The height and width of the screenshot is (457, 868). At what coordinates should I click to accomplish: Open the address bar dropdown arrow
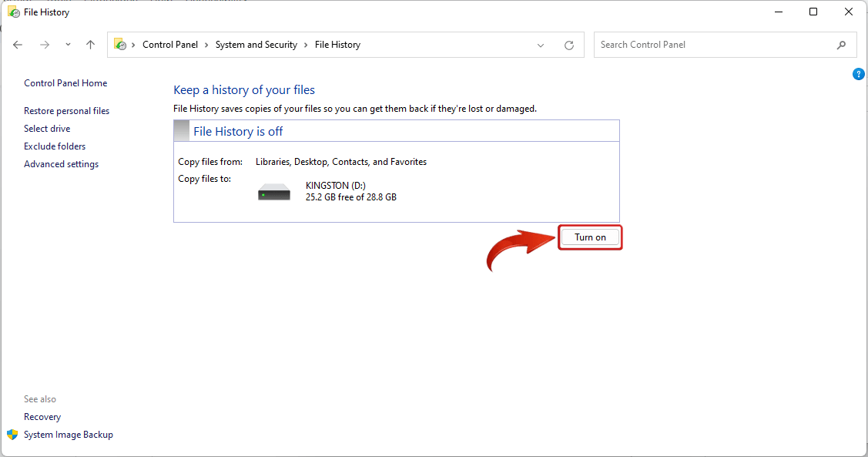click(x=540, y=45)
